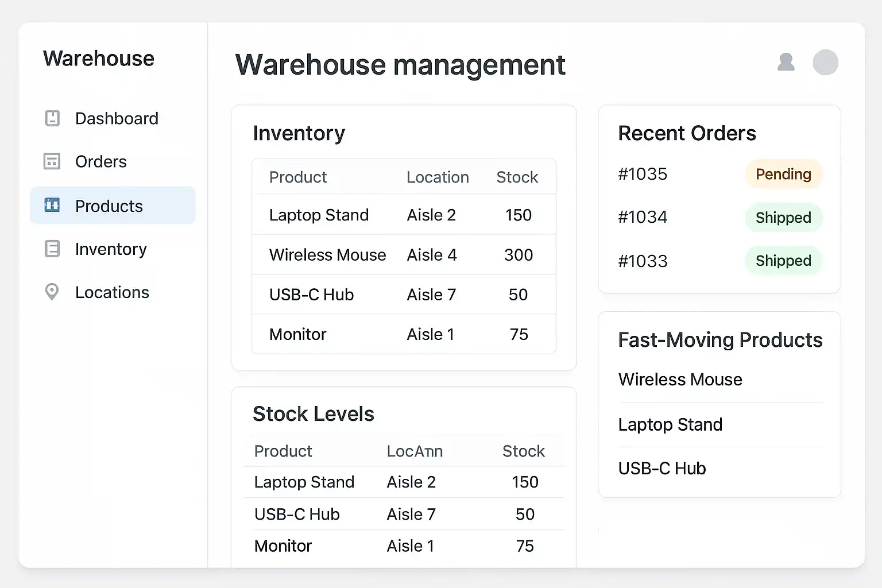Click the gray avatar circle

(825, 62)
